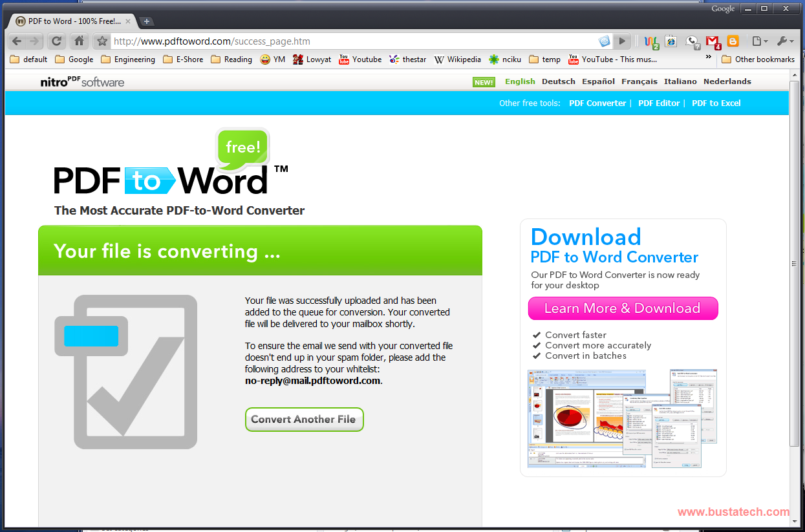Open the PDF to Excel tool link
The height and width of the screenshot is (532, 805).
coord(716,103)
